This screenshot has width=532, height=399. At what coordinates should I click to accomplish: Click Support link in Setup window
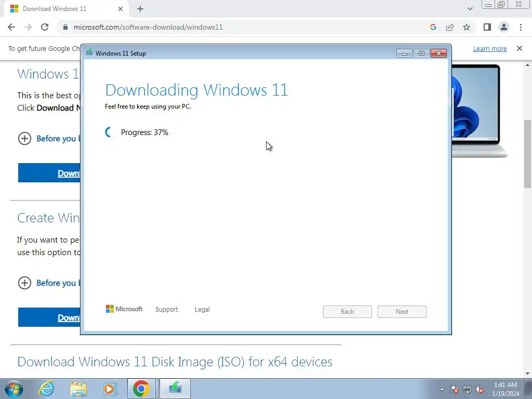click(x=167, y=310)
